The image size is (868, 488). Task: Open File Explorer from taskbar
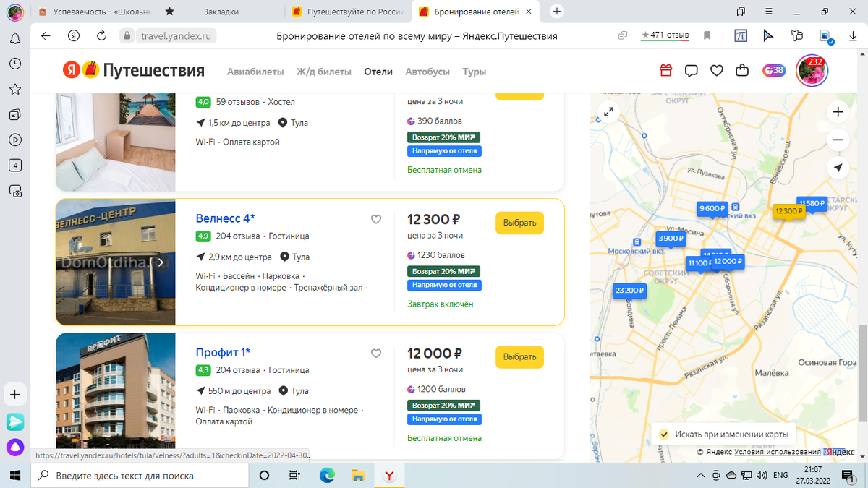358,475
